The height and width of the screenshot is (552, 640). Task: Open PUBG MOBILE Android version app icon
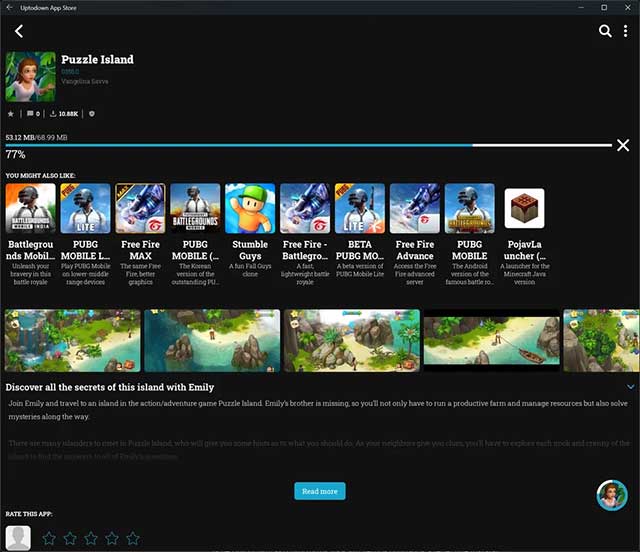tap(470, 208)
